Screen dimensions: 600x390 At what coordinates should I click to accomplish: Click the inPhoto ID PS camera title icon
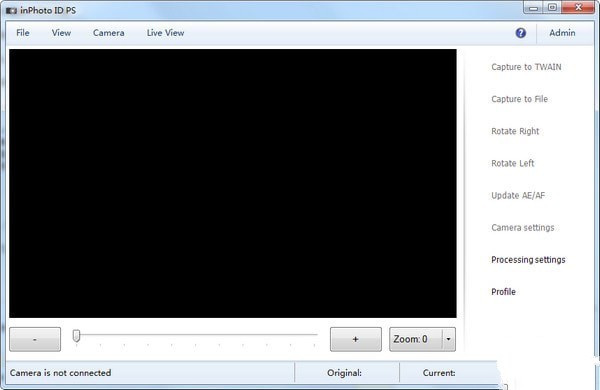click(11, 11)
